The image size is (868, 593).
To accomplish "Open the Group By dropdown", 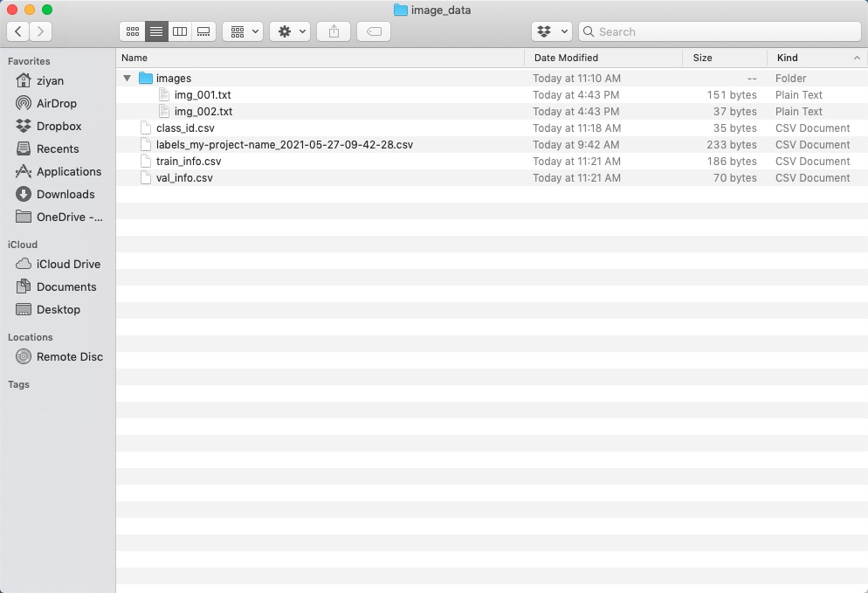I will (x=243, y=31).
